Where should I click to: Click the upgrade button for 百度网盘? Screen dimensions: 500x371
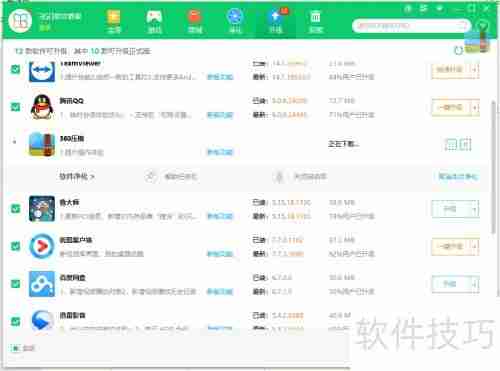click(451, 284)
